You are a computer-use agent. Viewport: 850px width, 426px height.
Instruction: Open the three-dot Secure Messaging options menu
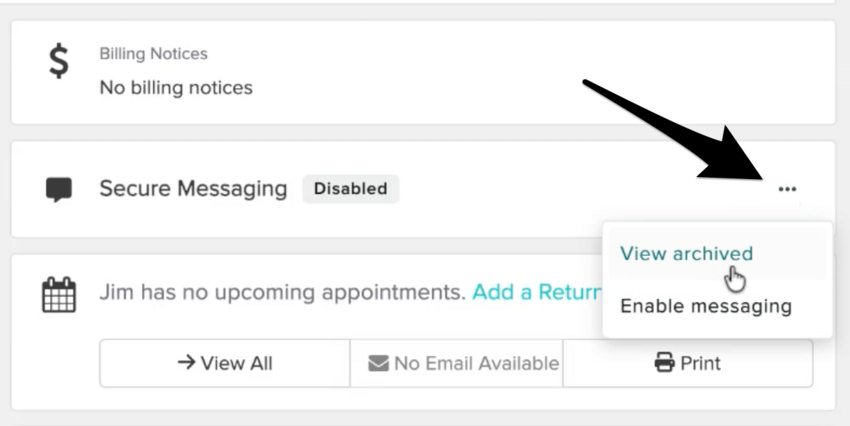tap(788, 188)
